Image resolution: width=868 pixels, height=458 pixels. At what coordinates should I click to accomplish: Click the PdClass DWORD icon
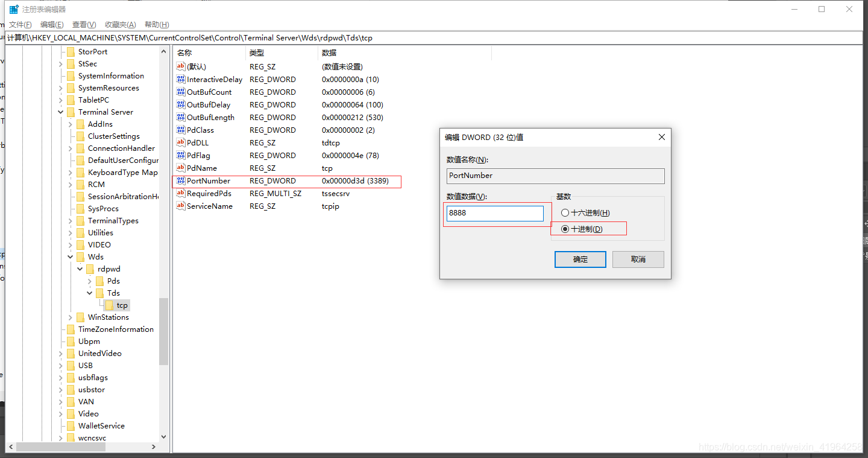coord(181,130)
